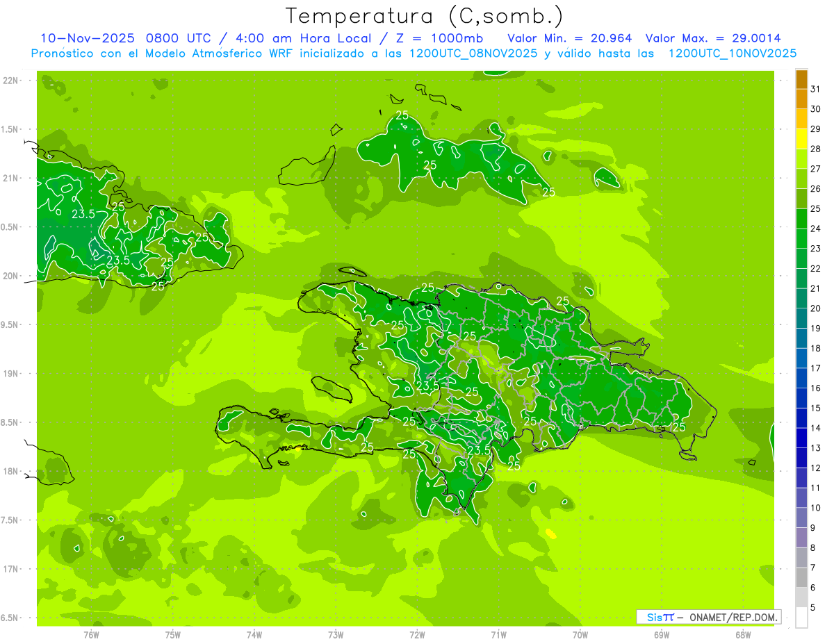
Task: Click the "Valor Min. = 20.964" value
Action: [x=570, y=38]
